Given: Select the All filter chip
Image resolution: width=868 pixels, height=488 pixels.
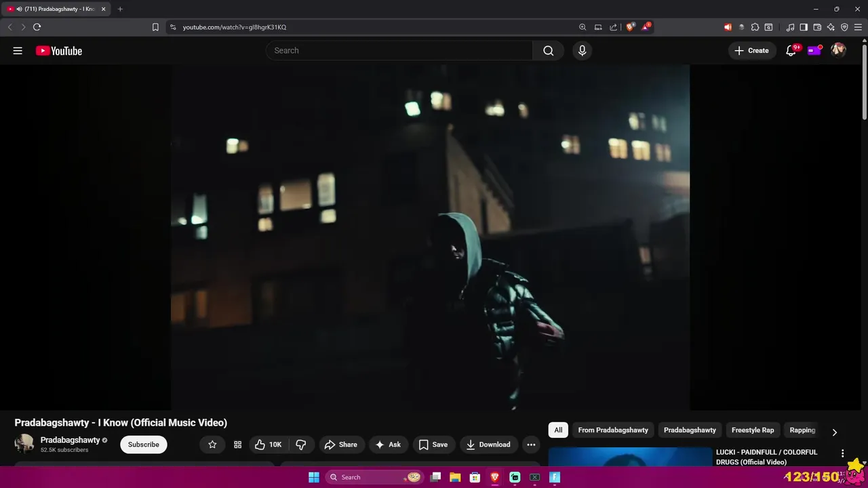Looking at the screenshot, I should coord(558,430).
